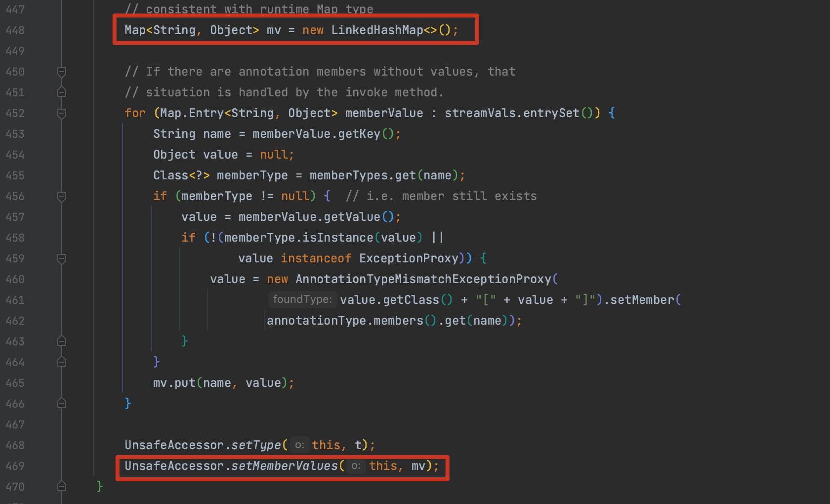
Task: Click 'memberValue.getValue' on line 457
Action: tap(309, 217)
